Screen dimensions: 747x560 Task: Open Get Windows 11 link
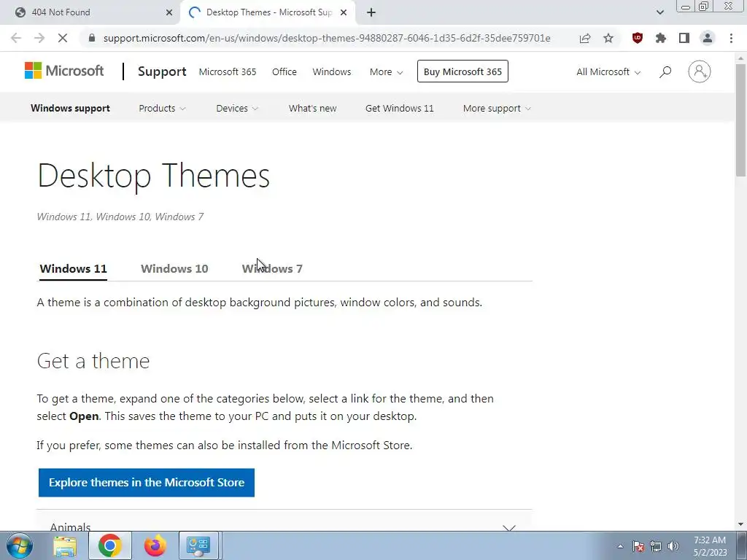(x=400, y=108)
